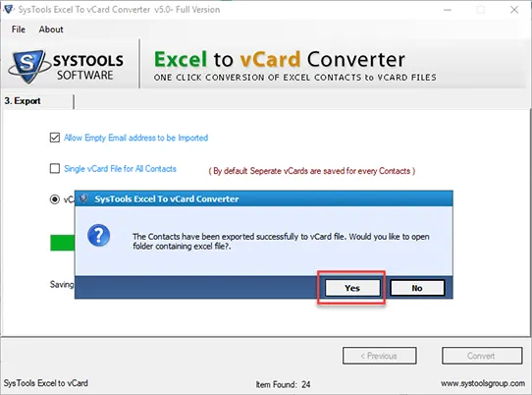The image size is (532, 395).
Task: Enable Single vCard File for All Contacts
Action: pos(55,168)
